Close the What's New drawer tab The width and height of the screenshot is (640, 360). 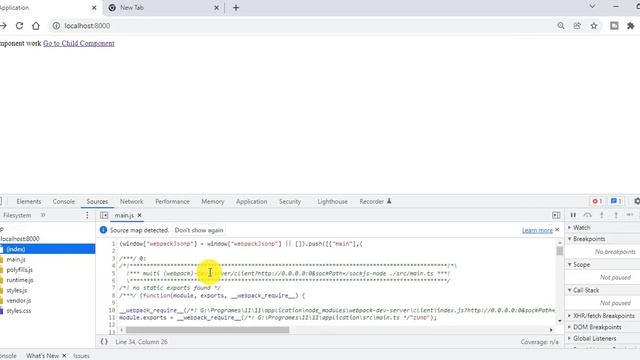point(64,356)
